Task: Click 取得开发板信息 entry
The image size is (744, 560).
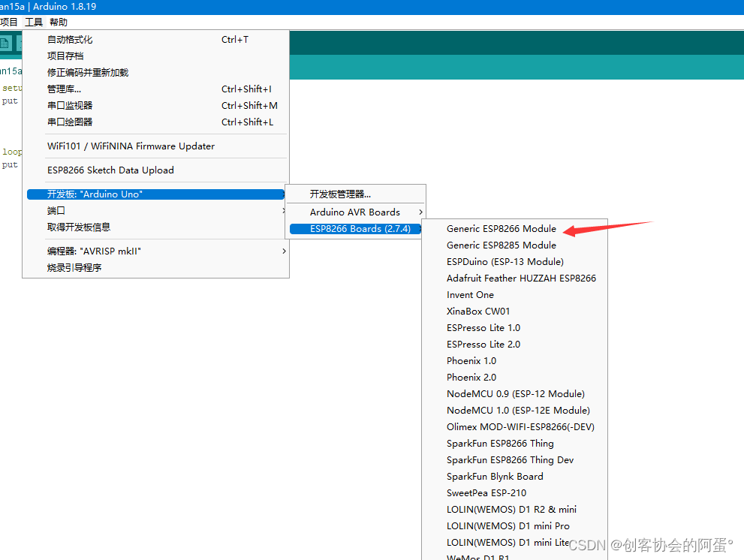Action: coord(155,227)
